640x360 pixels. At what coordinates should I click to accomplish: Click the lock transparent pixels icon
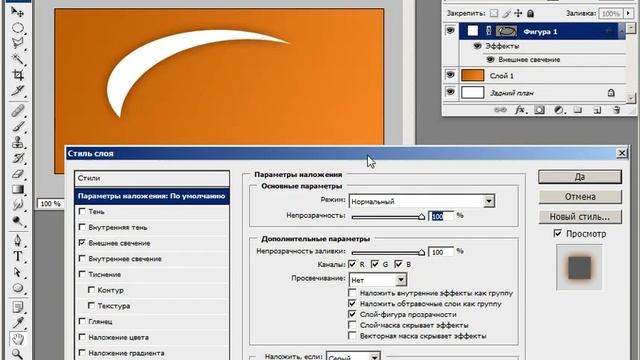(494, 13)
